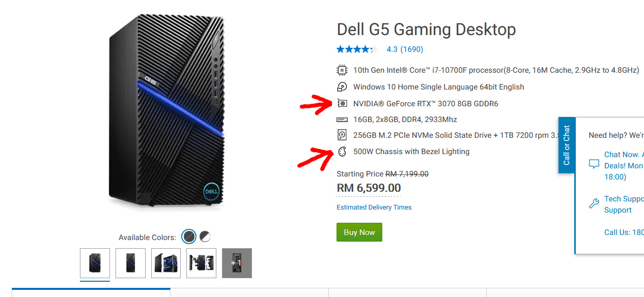View the exploded chassis parts thumbnail
Screen dimensions: 644x297
coord(201,263)
